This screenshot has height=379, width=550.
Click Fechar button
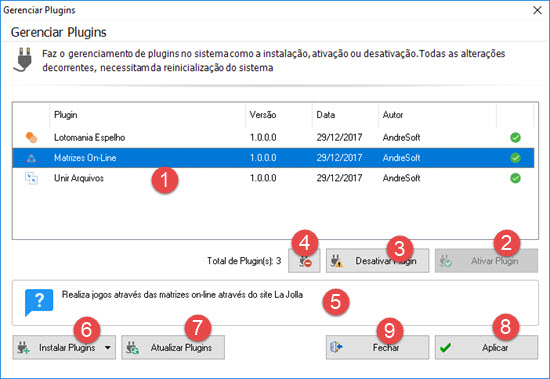(x=377, y=347)
